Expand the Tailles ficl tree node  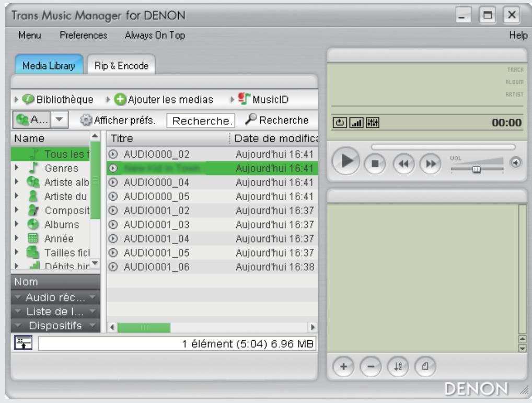(x=17, y=252)
